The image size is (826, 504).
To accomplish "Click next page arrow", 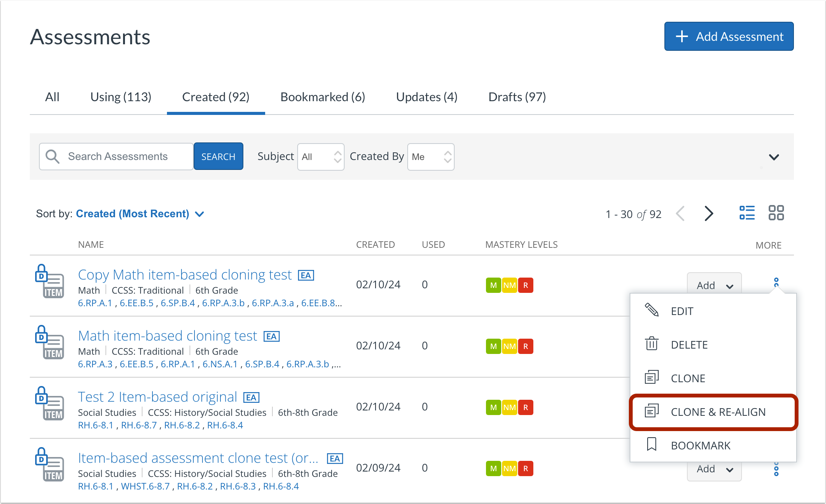I will 709,214.
